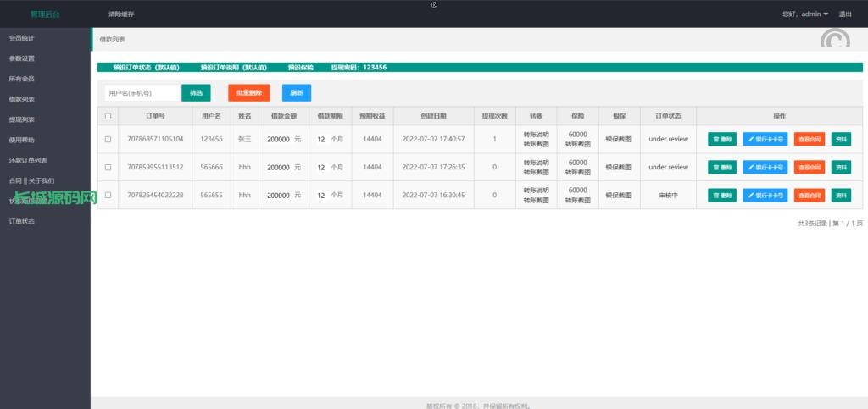This screenshot has height=409, width=868.
Task: Toggle the select-all checkbox in table header
Action: (108, 116)
